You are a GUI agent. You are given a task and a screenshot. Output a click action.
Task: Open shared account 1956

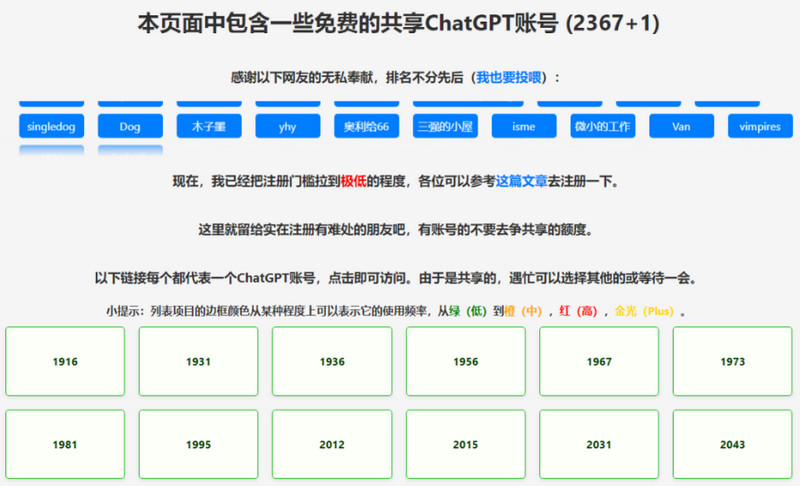coord(466,361)
